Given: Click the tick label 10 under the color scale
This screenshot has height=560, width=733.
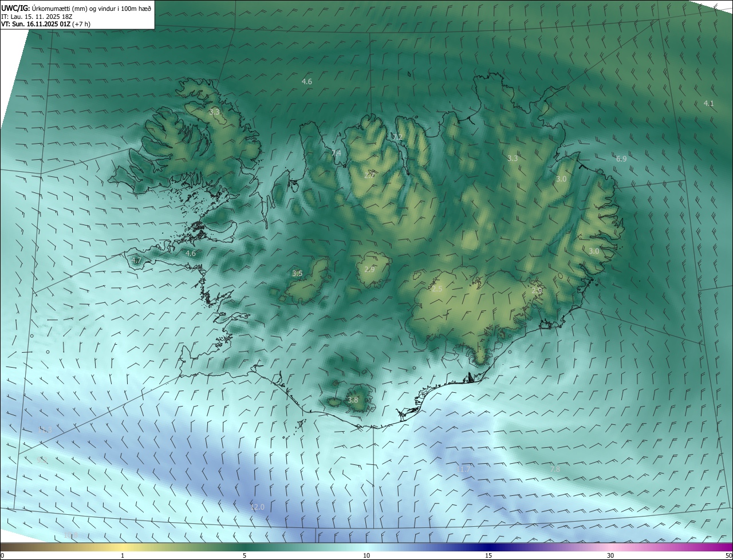Looking at the screenshot, I should 366,556.
